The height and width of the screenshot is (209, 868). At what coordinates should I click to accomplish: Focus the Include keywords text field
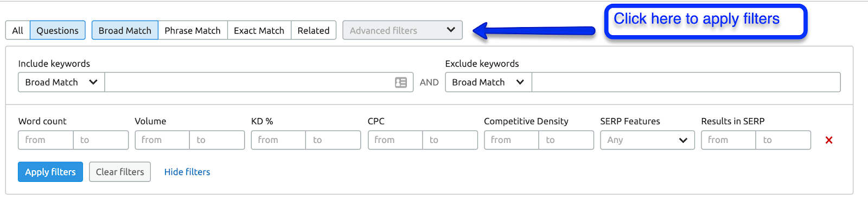pos(259,82)
